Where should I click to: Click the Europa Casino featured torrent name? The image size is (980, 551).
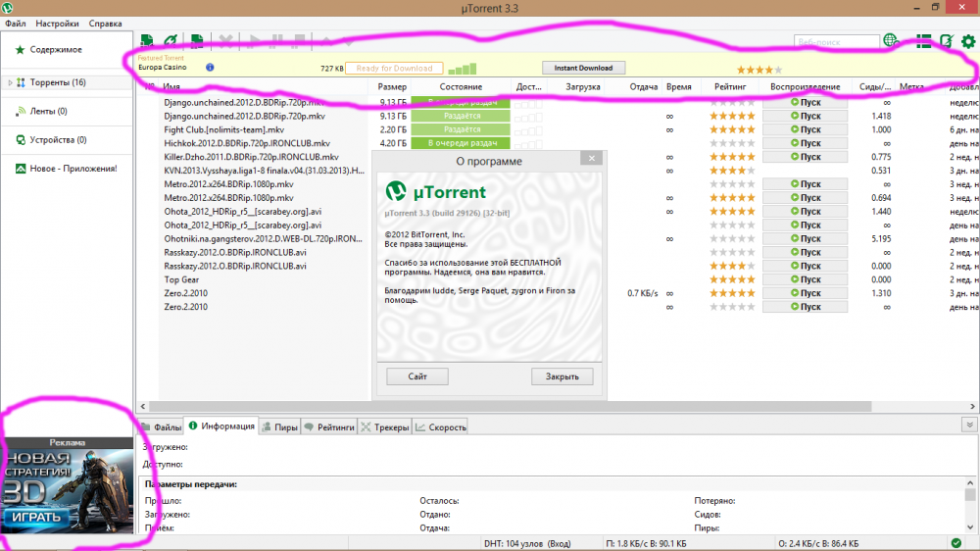[163, 67]
